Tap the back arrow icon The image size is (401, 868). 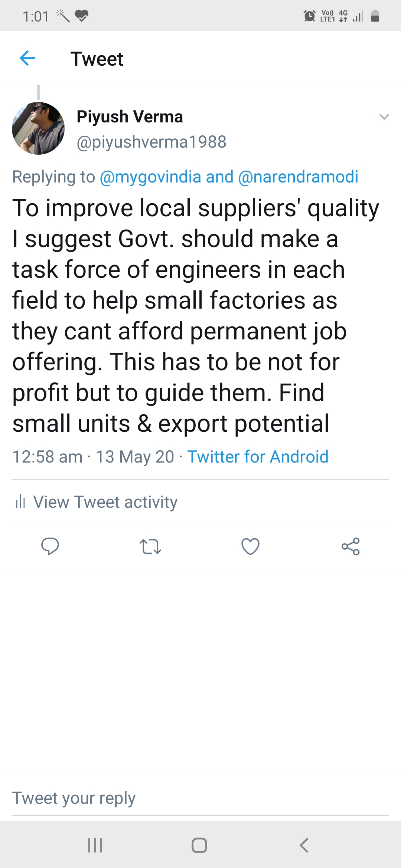[27, 58]
